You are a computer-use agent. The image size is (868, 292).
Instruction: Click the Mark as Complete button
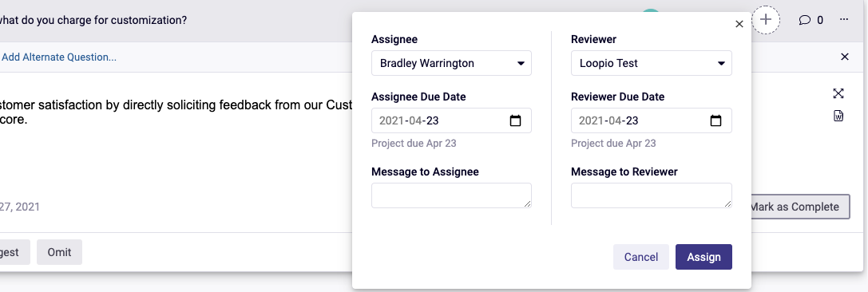799,207
